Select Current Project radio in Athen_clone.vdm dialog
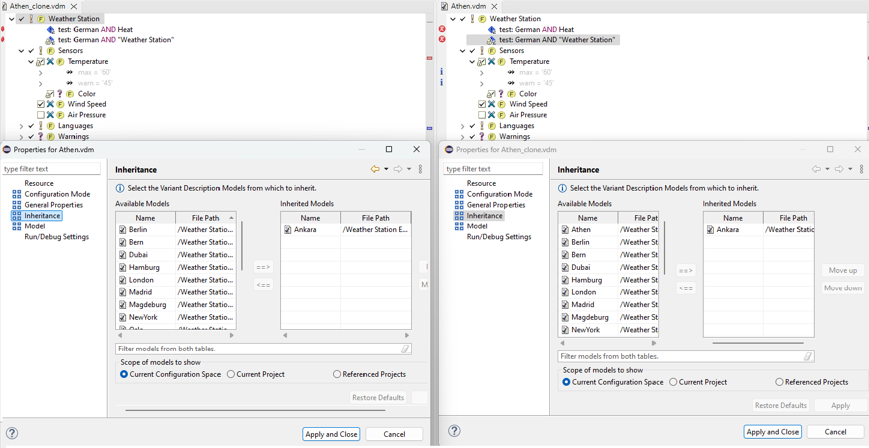This screenshot has height=448, width=869. pos(673,382)
